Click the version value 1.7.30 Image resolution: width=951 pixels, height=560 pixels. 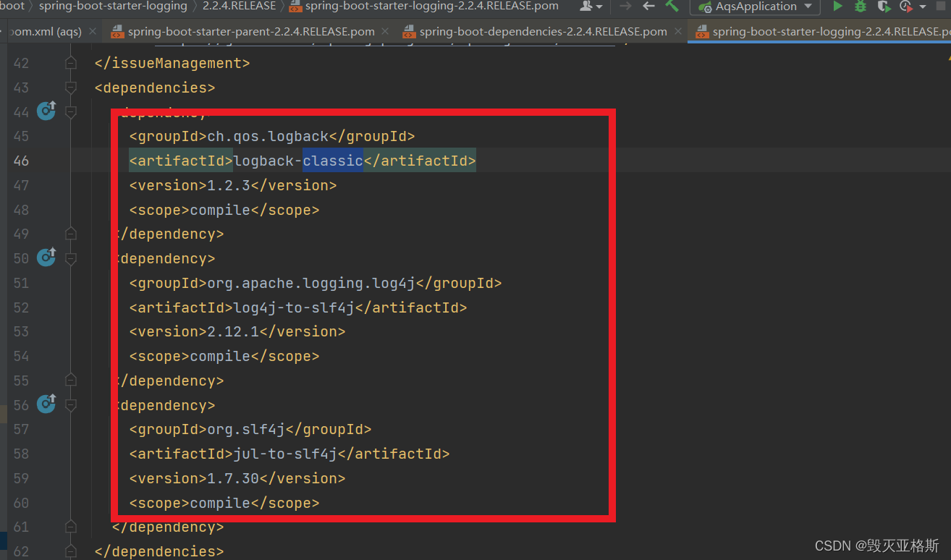click(233, 478)
